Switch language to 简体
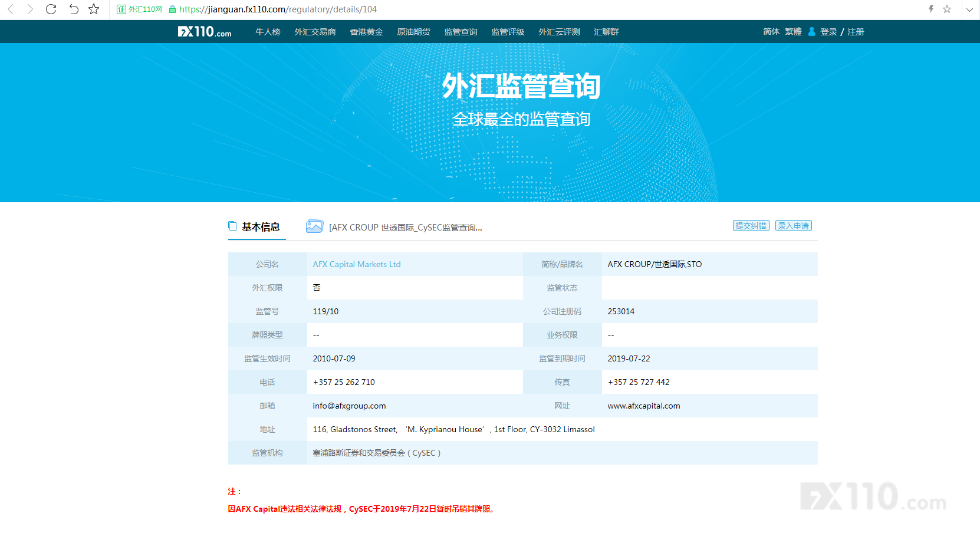This screenshot has height=543, width=980. tap(771, 31)
